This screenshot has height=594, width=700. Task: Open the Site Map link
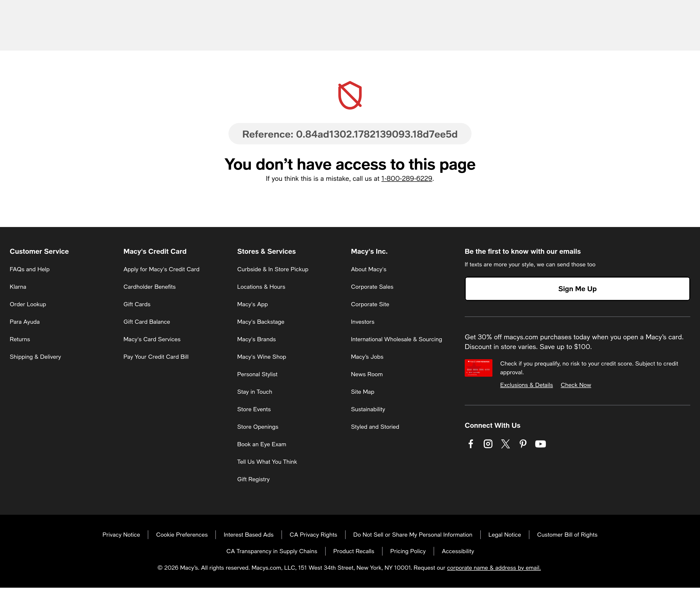coord(363,392)
